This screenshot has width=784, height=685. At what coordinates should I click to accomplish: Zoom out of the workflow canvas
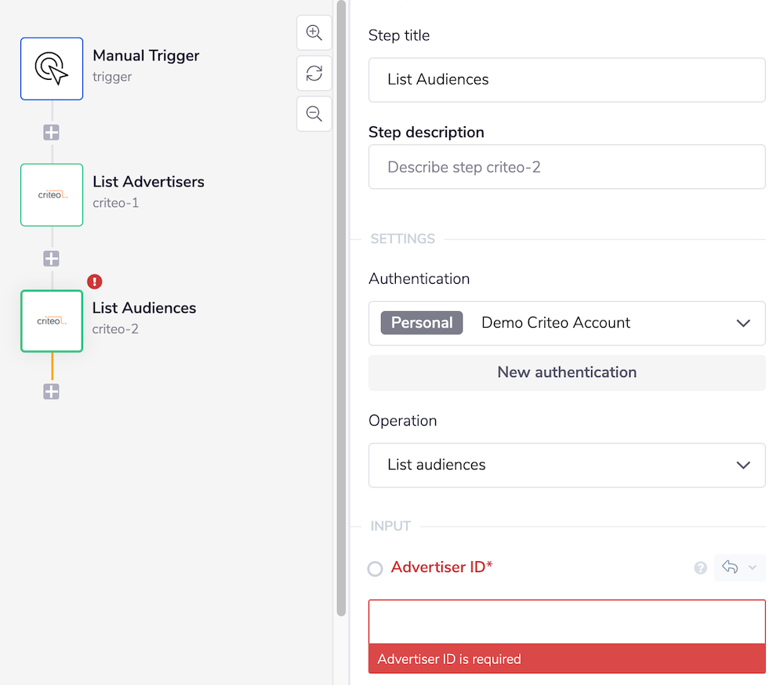pyautogui.click(x=314, y=114)
